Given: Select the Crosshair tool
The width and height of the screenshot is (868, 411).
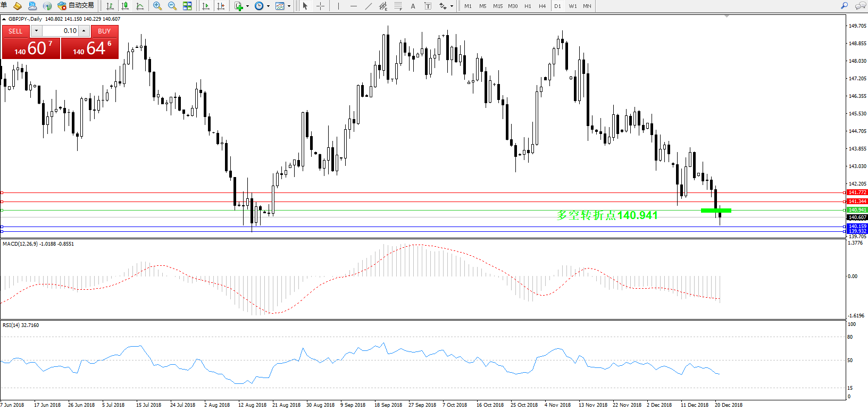Looking at the screenshot, I should [321, 6].
